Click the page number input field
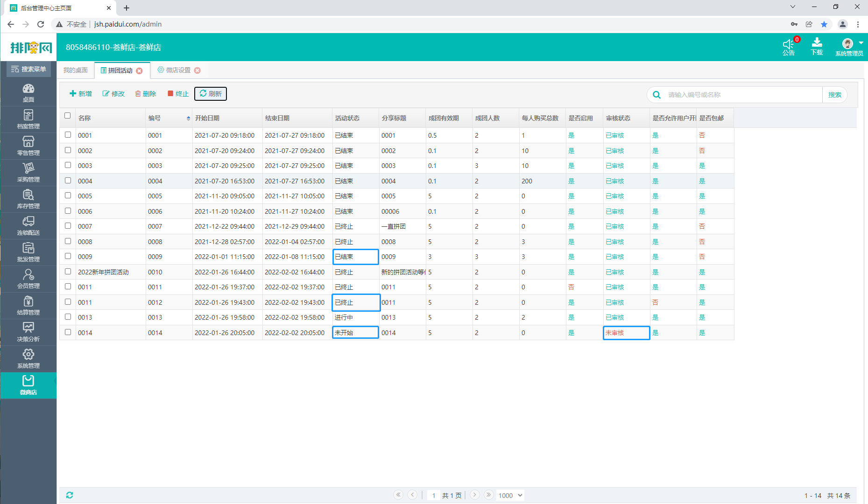This screenshot has width=868, height=504. tap(434, 495)
